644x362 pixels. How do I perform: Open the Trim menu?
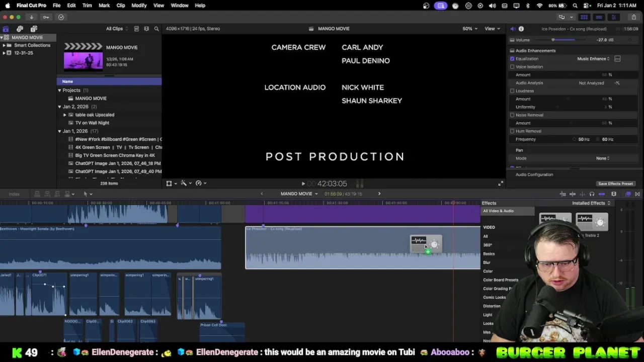coord(87,6)
